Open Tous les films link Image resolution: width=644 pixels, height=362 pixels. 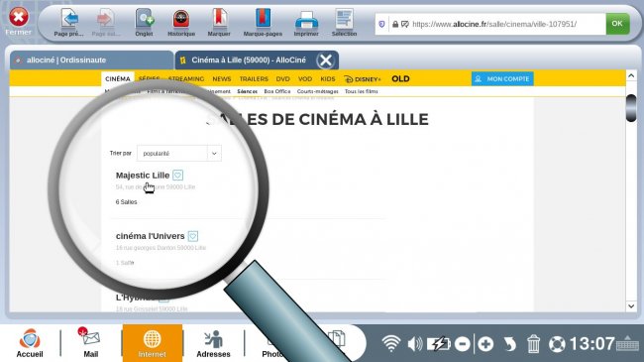click(x=362, y=91)
